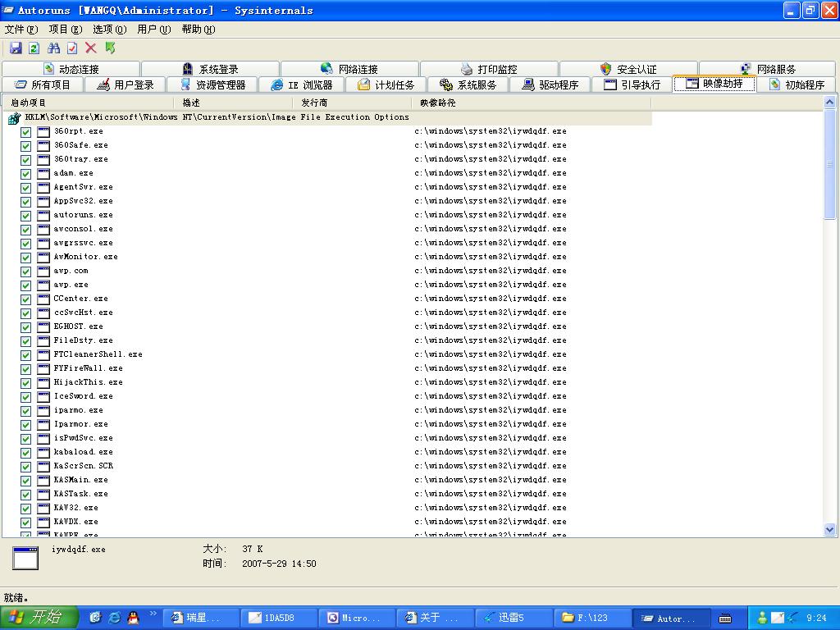The height and width of the screenshot is (630, 840).
Task: Toggle checkbox for adam.exe
Action: [x=25, y=174]
